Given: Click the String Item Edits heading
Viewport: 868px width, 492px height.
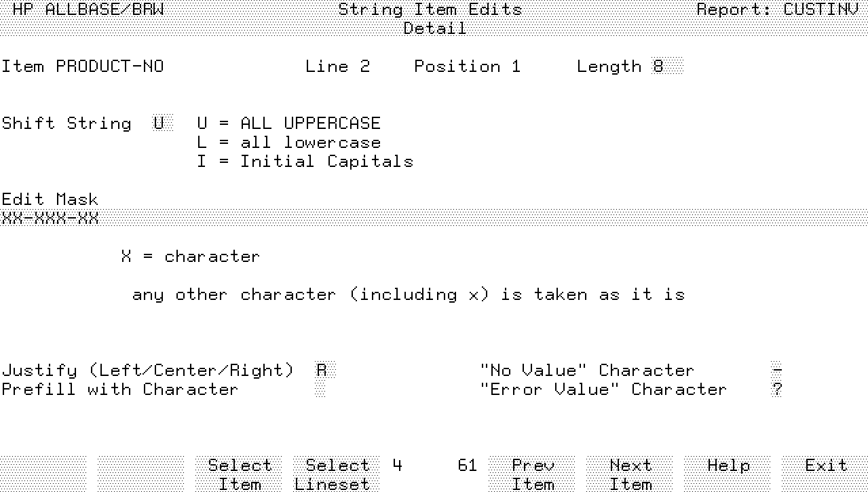Looking at the screenshot, I should [x=430, y=10].
